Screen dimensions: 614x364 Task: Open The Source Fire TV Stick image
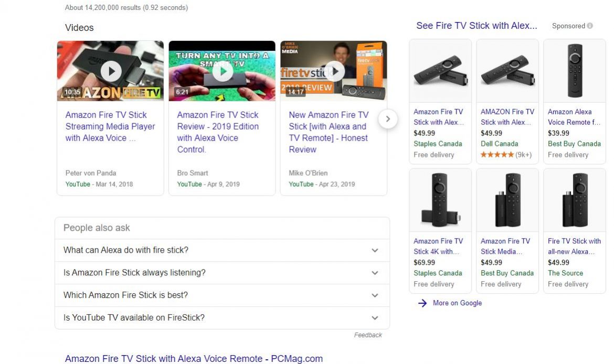[575, 200]
